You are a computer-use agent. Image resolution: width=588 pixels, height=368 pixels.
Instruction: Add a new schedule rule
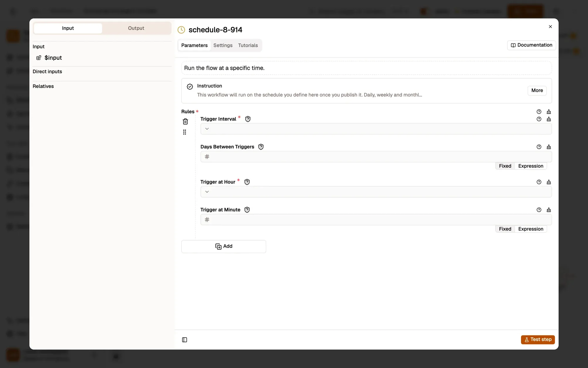click(x=224, y=246)
